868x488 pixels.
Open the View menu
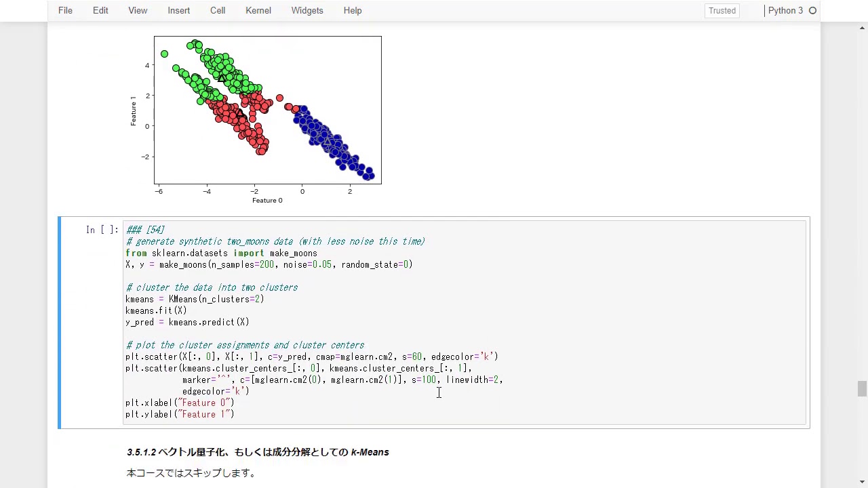(138, 10)
